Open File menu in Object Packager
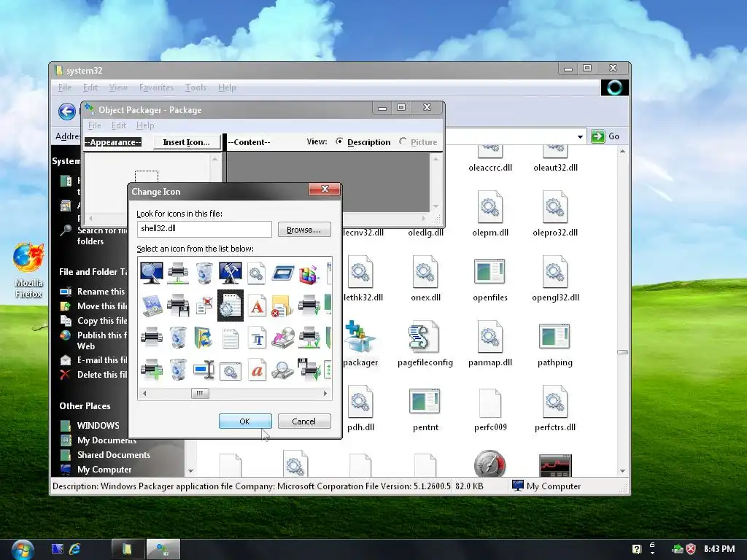Image resolution: width=747 pixels, height=560 pixels. tap(94, 125)
